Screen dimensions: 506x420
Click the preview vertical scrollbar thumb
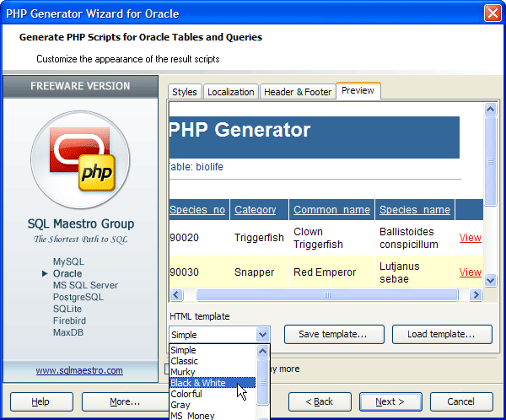click(491, 161)
